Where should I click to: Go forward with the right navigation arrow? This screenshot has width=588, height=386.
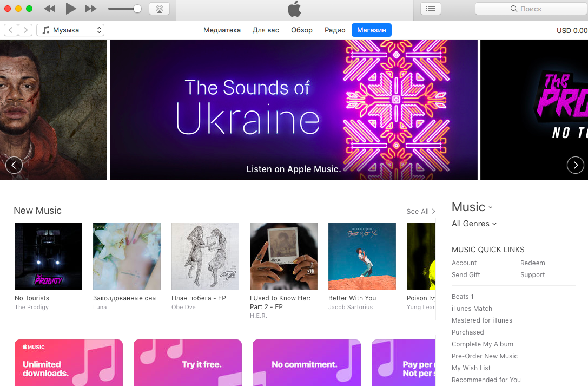25,30
